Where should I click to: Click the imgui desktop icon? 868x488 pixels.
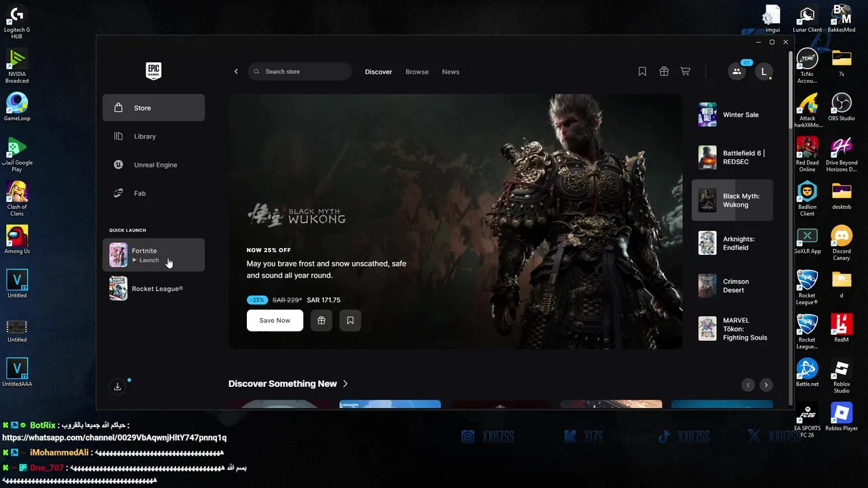tap(772, 19)
